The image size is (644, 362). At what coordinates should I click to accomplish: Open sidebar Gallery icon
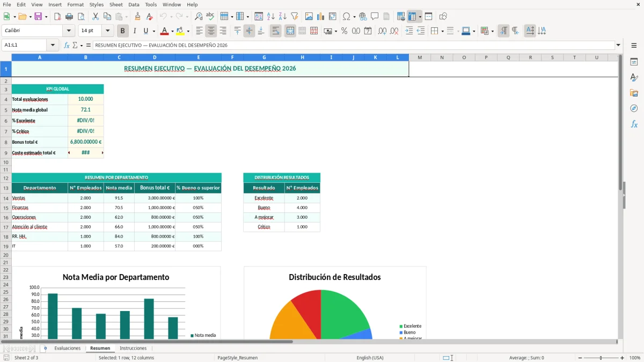click(x=634, y=93)
